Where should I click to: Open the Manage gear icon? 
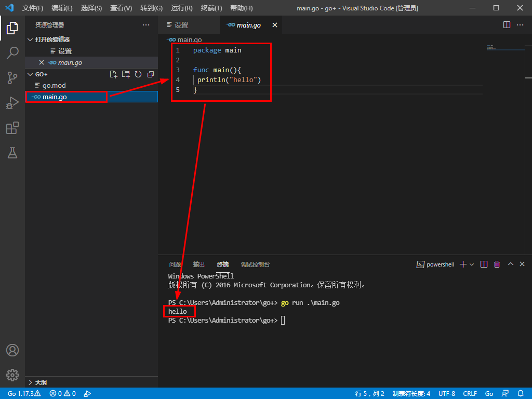12,375
